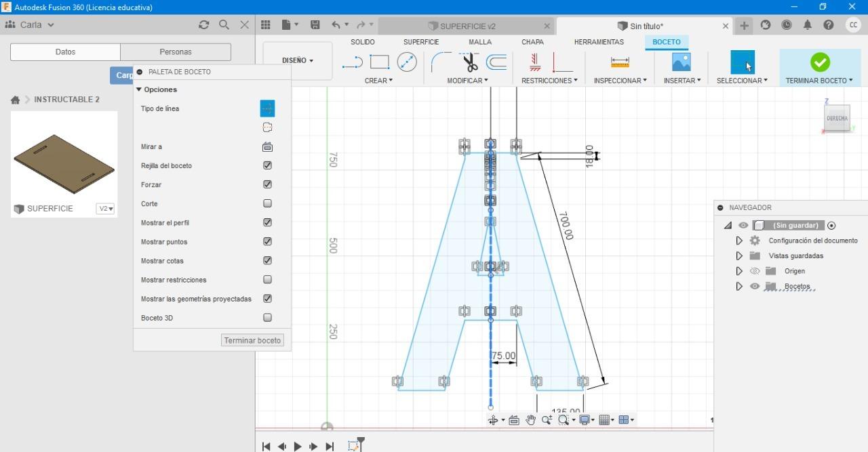Open the RESTRICCIONES dropdown menu

click(549, 81)
